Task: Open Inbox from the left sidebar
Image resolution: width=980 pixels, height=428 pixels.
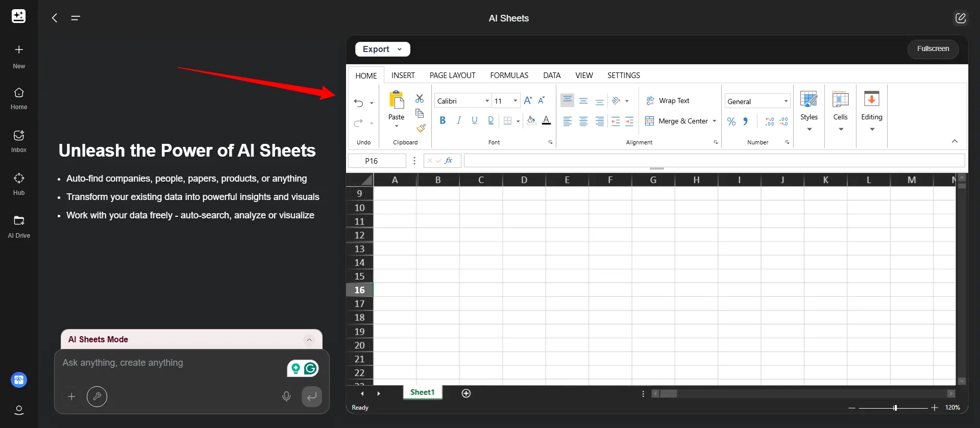Action: tap(19, 141)
